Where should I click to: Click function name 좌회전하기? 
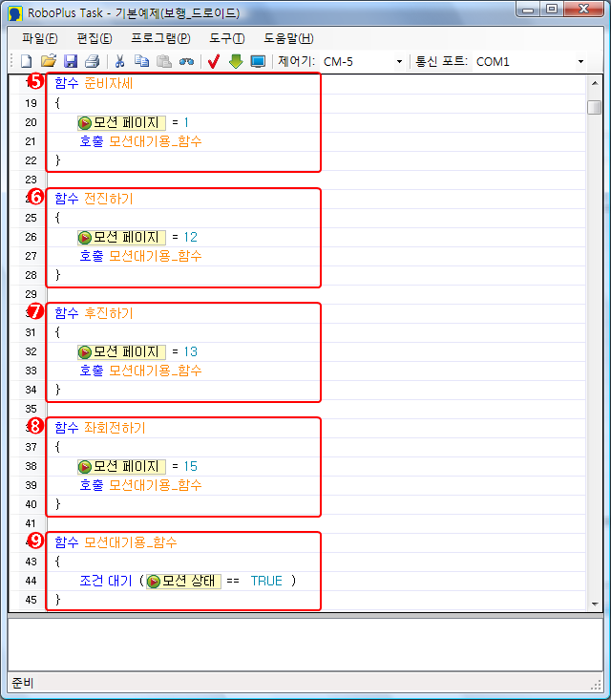(115, 428)
